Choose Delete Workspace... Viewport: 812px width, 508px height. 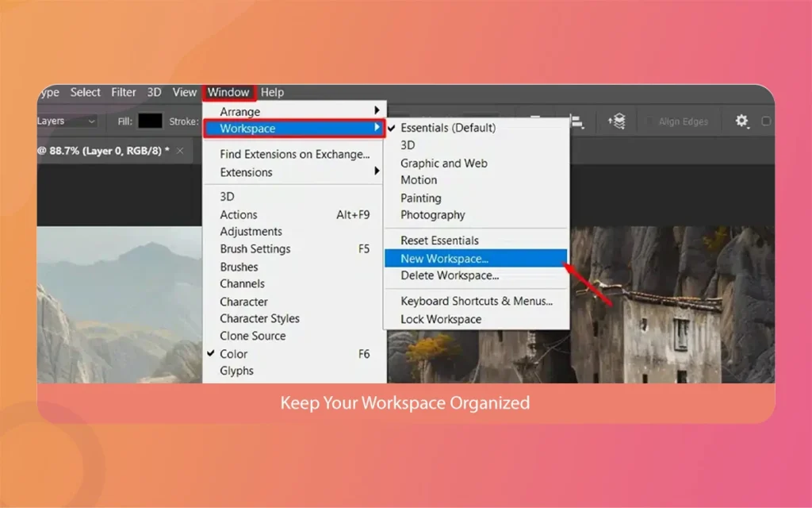(x=476, y=275)
